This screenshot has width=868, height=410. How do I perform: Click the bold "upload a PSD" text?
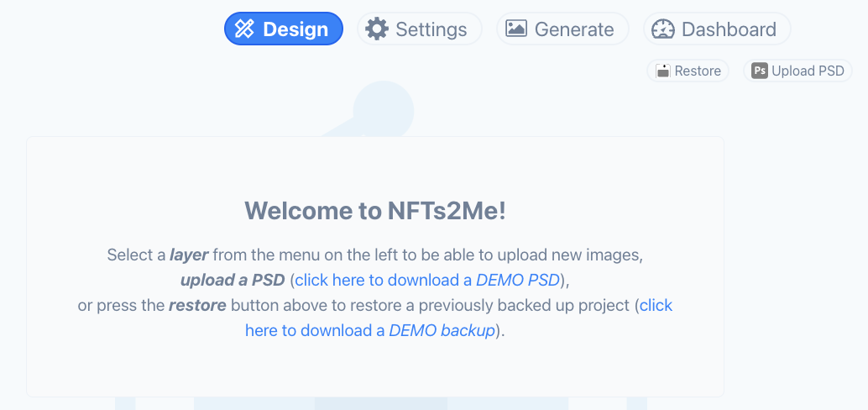tap(233, 280)
